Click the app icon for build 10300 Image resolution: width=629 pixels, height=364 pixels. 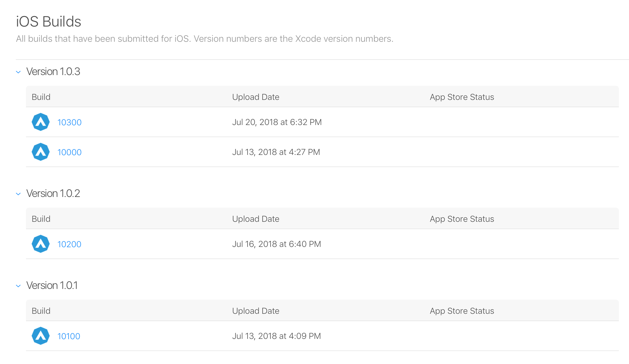tap(41, 122)
